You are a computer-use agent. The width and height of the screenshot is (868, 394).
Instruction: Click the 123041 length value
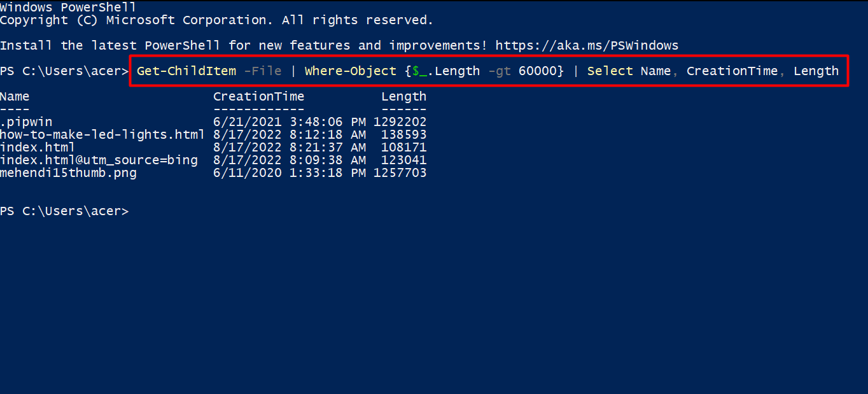pos(404,160)
